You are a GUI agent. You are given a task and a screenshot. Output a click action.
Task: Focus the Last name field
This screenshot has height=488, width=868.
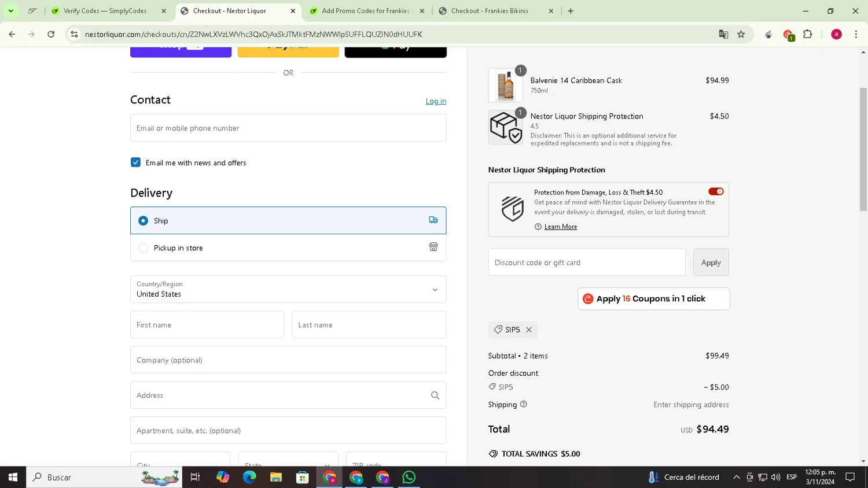(x=369, y=324)
